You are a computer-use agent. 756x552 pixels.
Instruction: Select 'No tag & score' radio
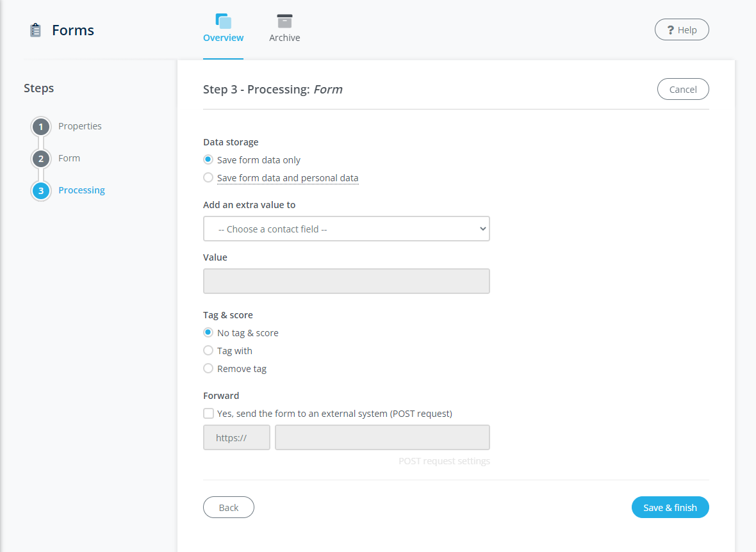click(x=208, y=333)
